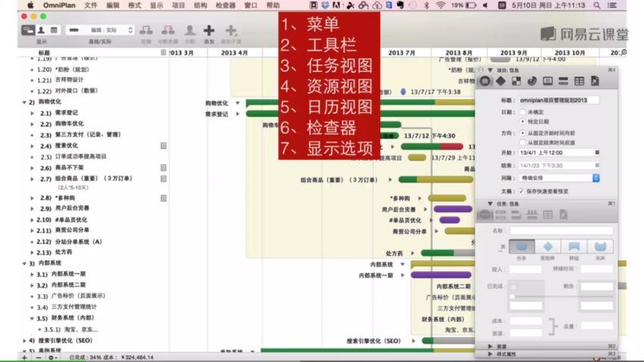Open the Notification Center list icon
The width and height of the screenshot is (644, 362).
pos(612,5)
